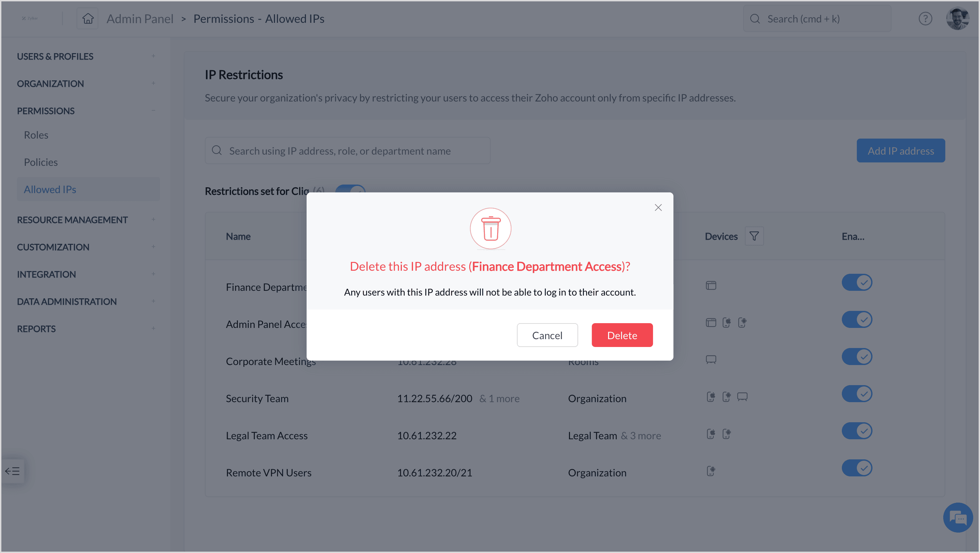Open the Roles menu item
The height and width of the screenshot is (553, 980).
(x=36, y=135)
